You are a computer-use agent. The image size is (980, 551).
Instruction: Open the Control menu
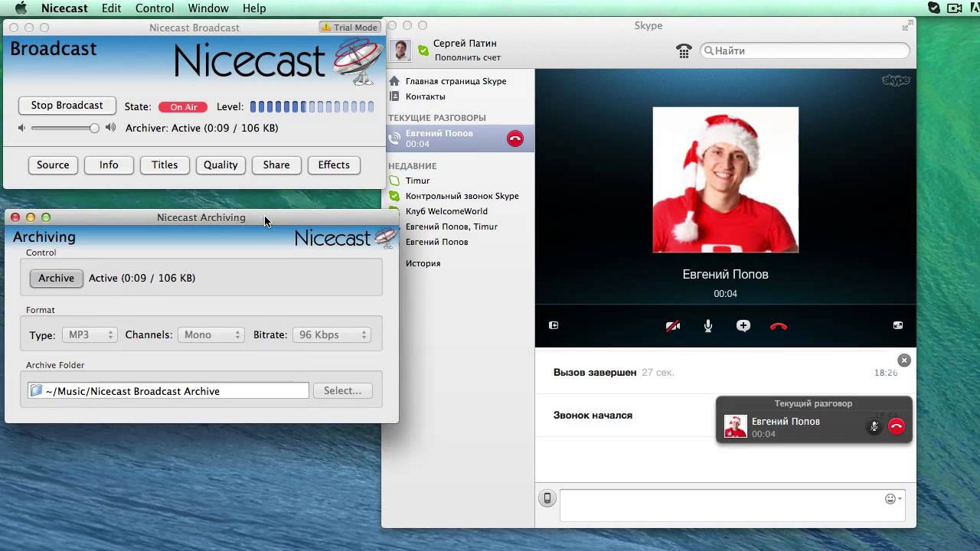(155, 8)
